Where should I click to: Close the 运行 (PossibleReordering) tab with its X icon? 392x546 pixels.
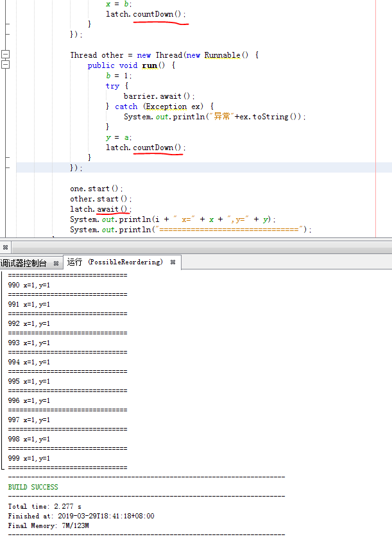click(x=173, y=262)
